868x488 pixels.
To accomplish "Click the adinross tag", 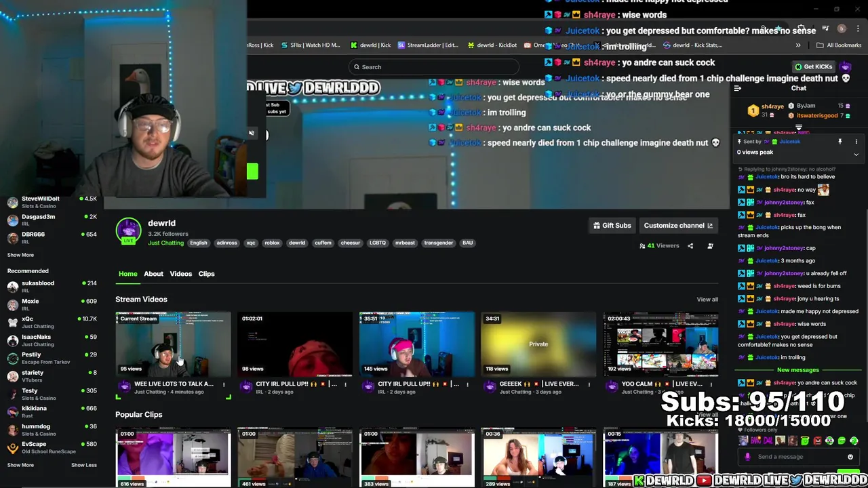I will click(x=226, y=243).
